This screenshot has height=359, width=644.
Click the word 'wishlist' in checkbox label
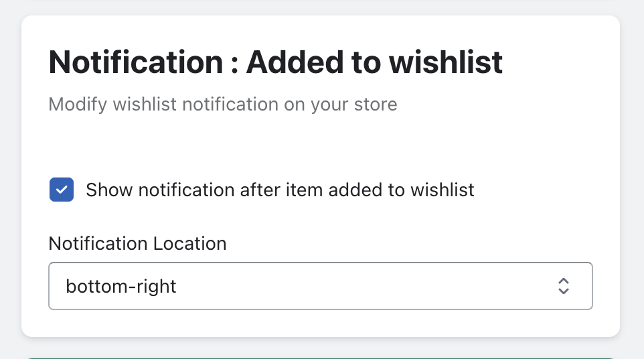[442, 190]
